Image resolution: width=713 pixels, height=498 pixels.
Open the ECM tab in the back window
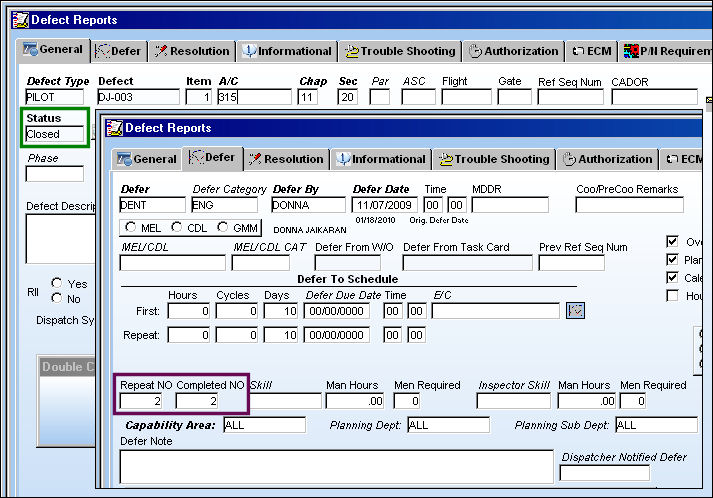[592, 51]
